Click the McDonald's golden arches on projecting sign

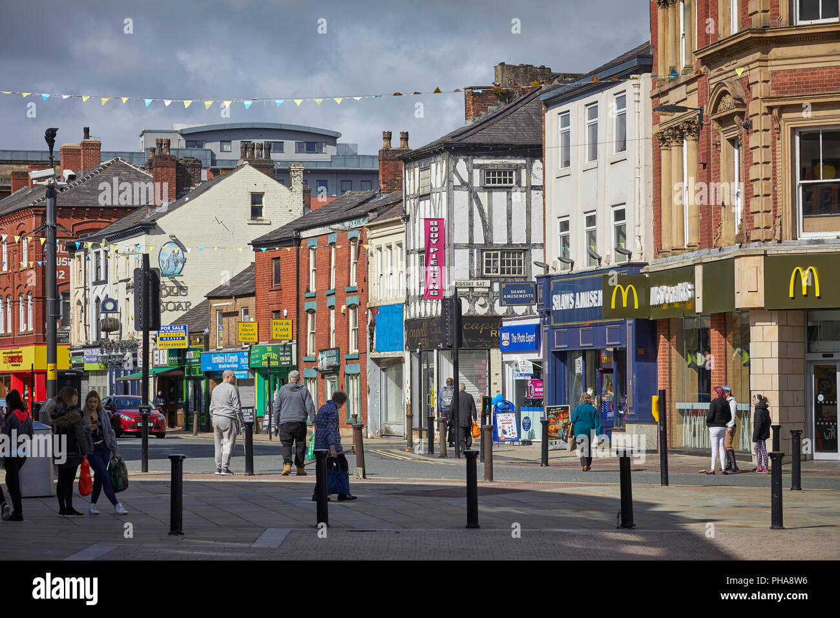coord(624,296)
